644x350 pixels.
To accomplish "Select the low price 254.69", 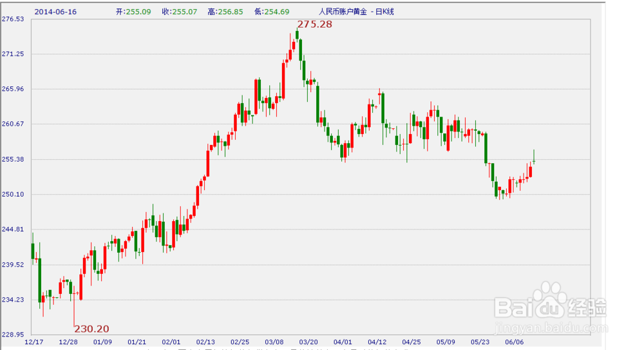I will [x=277, y=12].
